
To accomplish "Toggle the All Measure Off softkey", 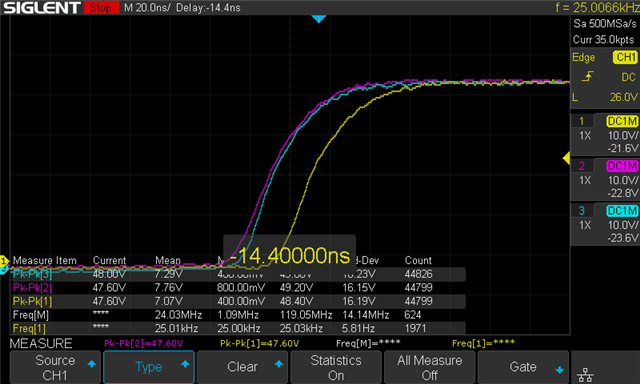I will click(429, 367).
